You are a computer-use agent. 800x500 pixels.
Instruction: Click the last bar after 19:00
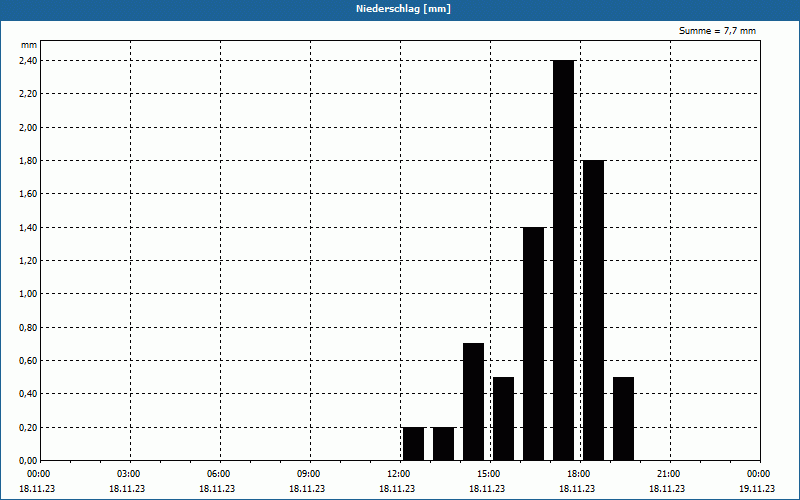coord(623,419)
